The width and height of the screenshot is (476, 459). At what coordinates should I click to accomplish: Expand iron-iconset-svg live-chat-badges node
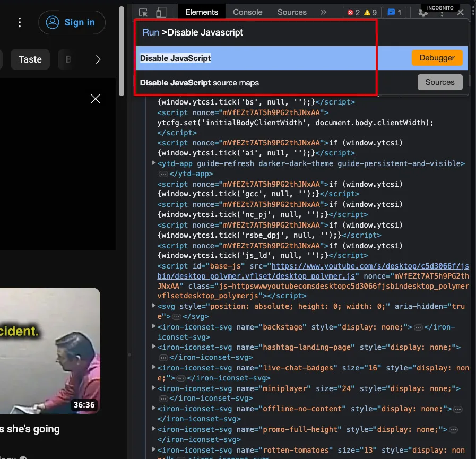[x=153, y=367]
